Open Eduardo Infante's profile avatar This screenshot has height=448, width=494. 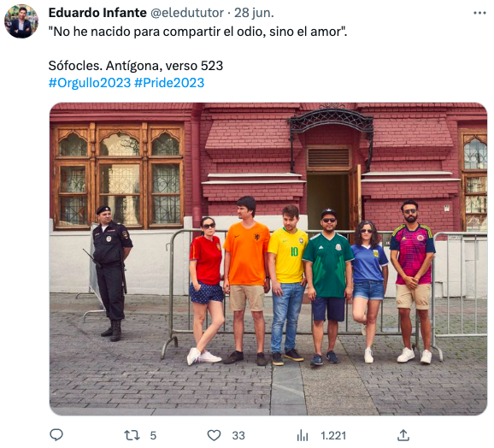pyautogui.click(x=21, y=21)
